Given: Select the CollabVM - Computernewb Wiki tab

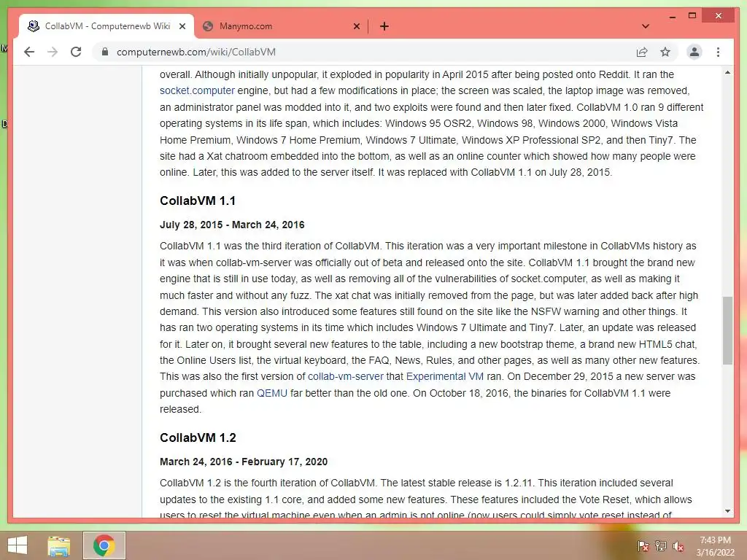Looking at the screenshot, I should tap(107, 26).
